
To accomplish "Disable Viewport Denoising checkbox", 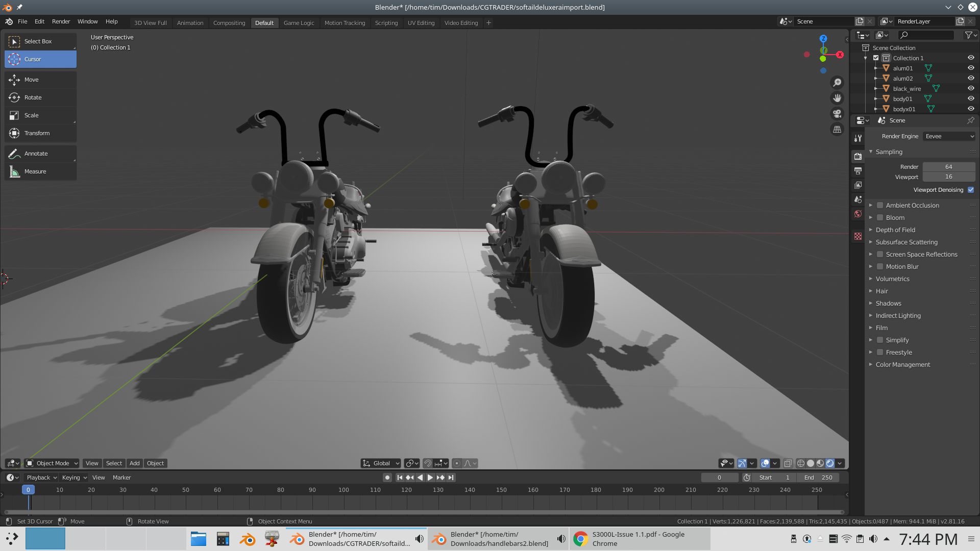I will pyautogui.click(x=971, y=190).
